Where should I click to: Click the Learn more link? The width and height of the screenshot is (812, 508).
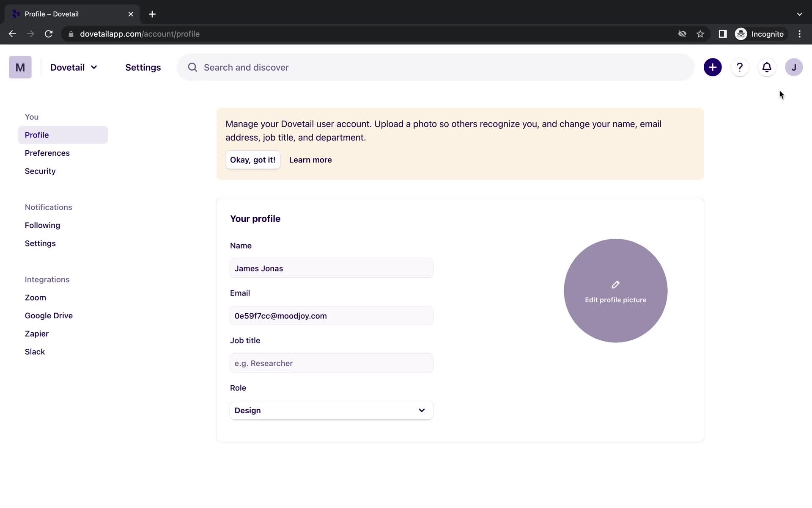310,160
